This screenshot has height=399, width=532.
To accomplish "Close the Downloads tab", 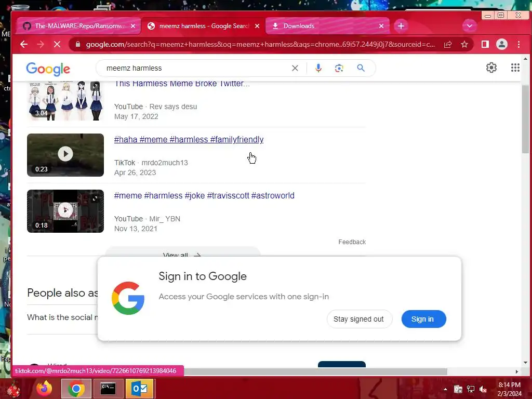I will 381,26.
